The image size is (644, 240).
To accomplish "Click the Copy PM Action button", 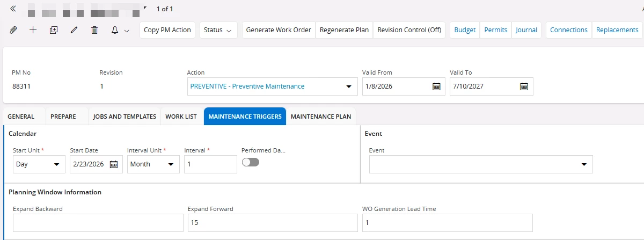I will tap(167, 30).
